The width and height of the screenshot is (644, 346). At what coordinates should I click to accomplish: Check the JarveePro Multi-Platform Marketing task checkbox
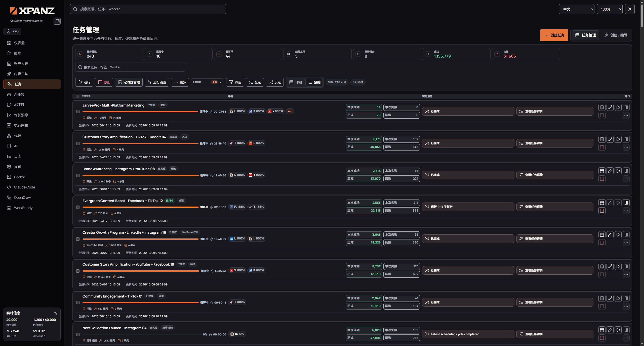(78, 112)
